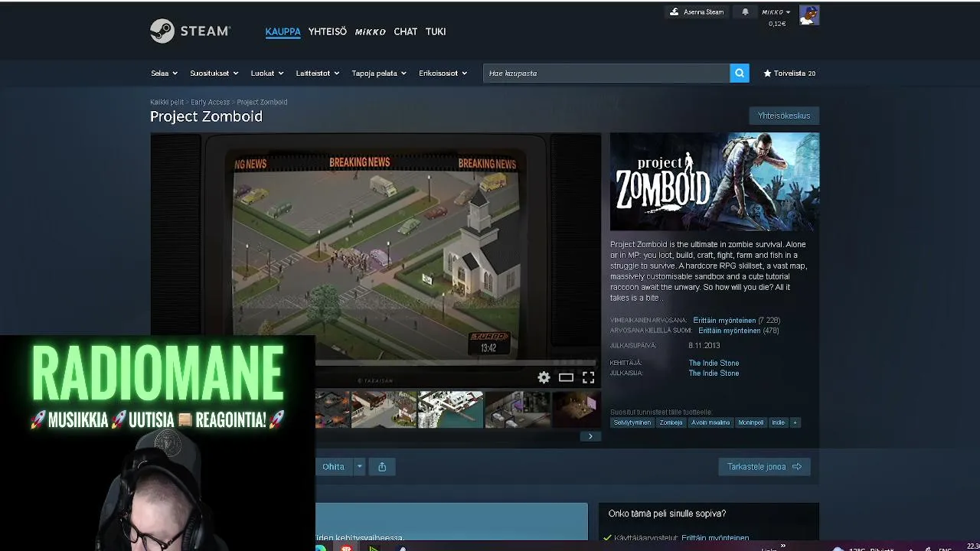980x551 pixels.
Task: Expand the Erikoisosiot menu
Action: click(443, 73)
